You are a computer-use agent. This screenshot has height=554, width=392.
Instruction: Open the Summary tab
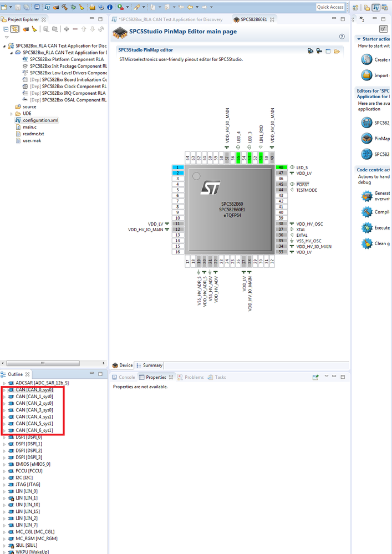[149, 365]
